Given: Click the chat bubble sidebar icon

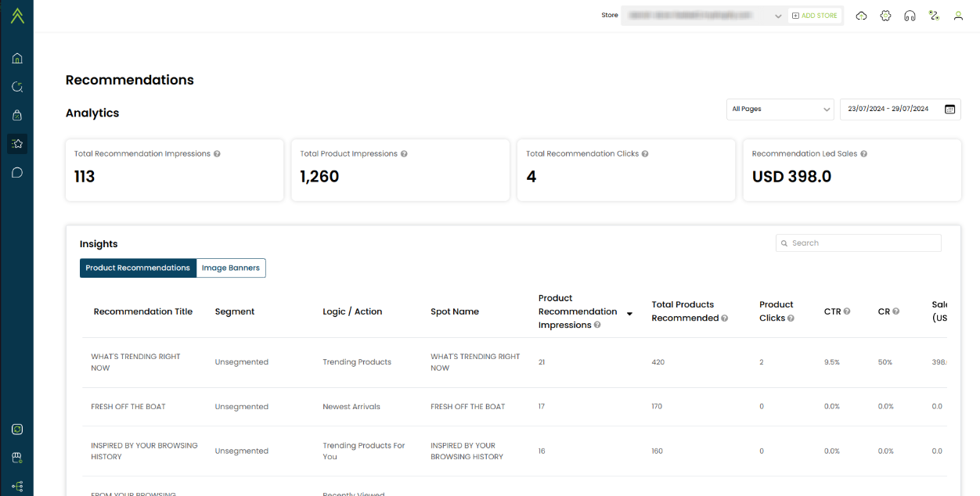Looking at the screenshot, I should click(17, 173).
